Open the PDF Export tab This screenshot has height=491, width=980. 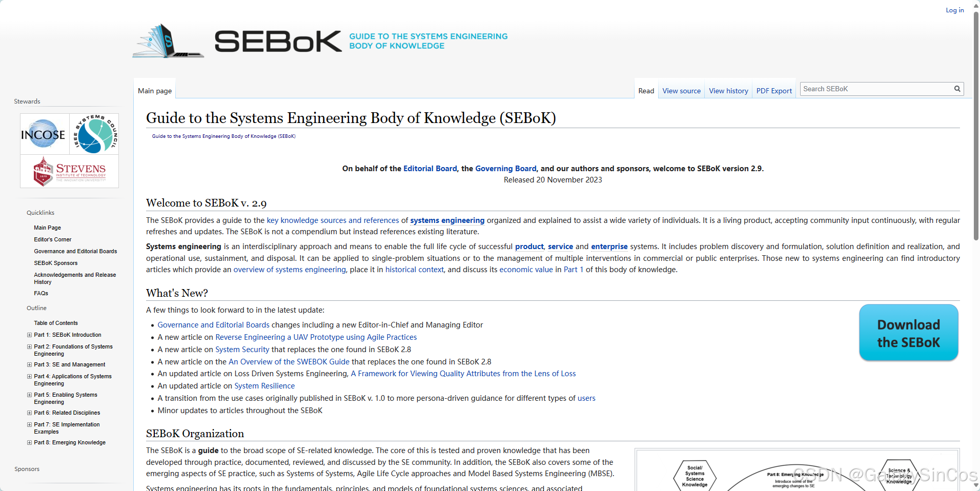tap(774, 91)
